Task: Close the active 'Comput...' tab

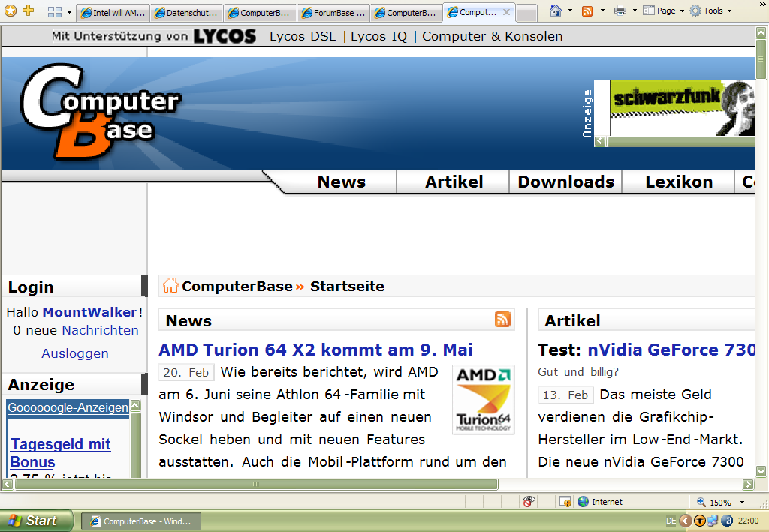Action: pyautogui.click(x=506, y=12)
